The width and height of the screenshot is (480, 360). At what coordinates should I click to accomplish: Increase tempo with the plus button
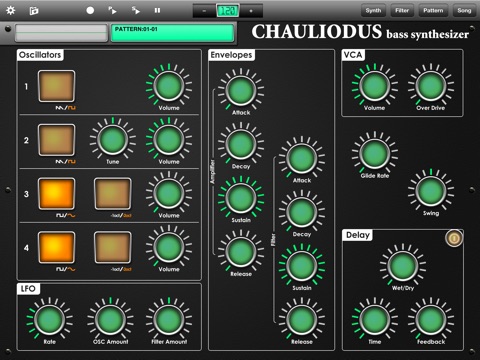click(251, 11)
